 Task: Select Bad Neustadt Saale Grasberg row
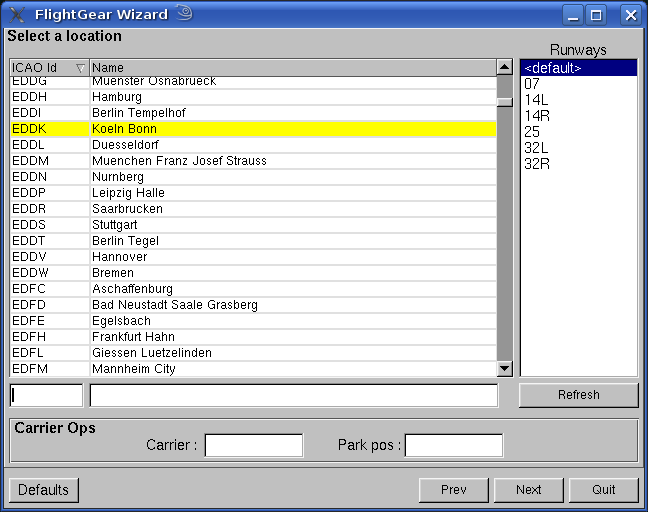(x=253, y=305)
